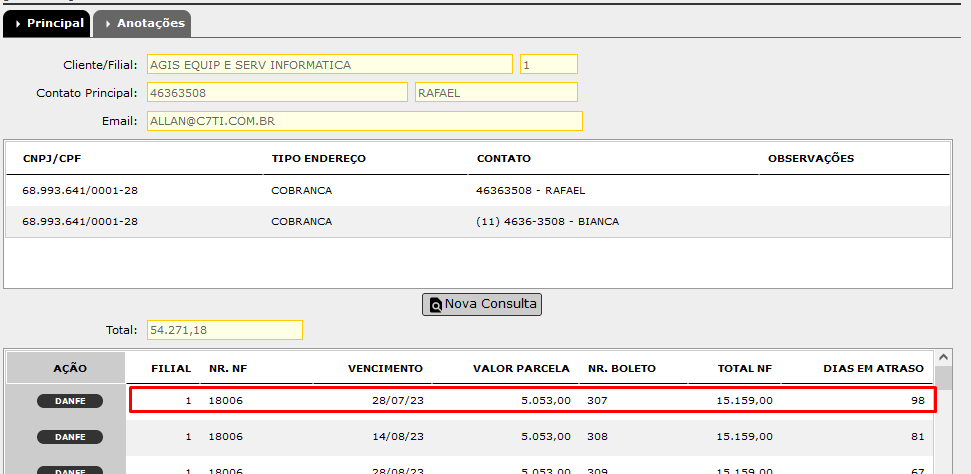Click scrollbar up arrow of invoice table

click(x=943, y=358)
